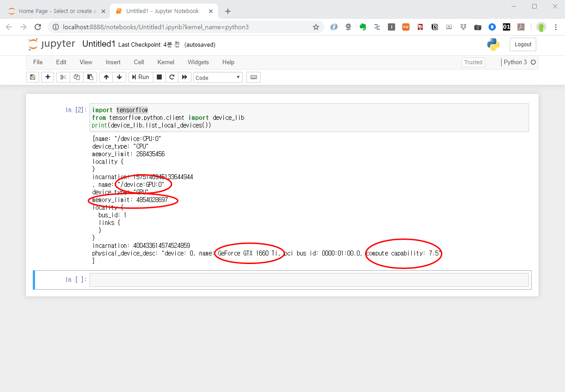Open the PDF Acrobat extension icon
Screen dimensions: 565x392
(x=521, y=27)
